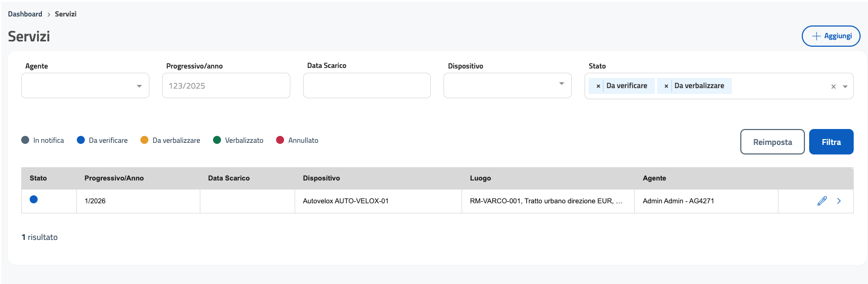
Task: Click the 'Verbalizzato' green legend dot
Action: coord(217,140)
